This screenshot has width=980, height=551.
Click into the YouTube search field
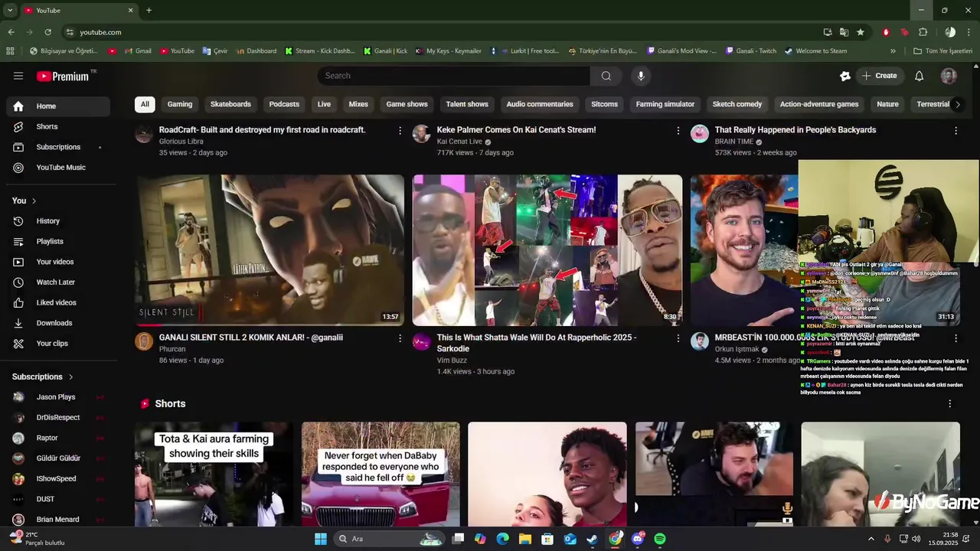(454, 76)
